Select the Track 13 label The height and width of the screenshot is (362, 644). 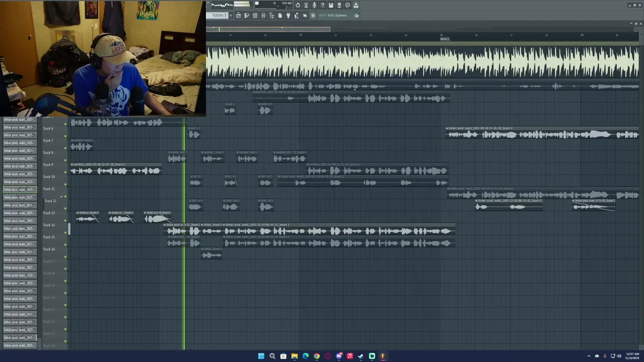pyautogui.click(x=49, y=213)
